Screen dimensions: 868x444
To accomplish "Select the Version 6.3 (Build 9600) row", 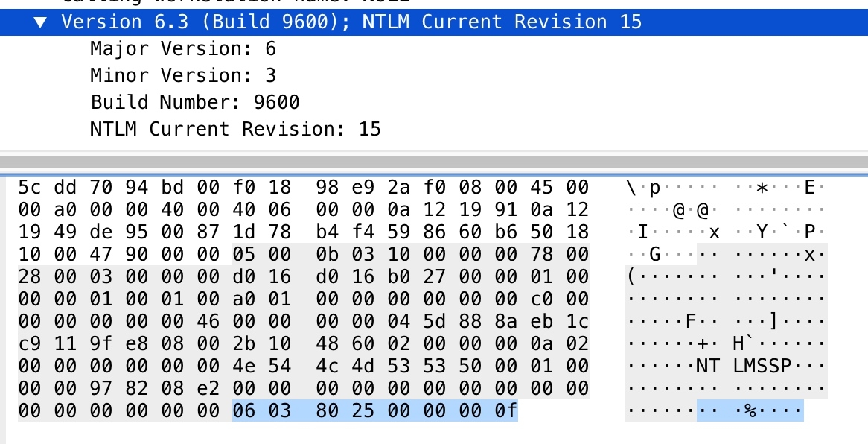I will click(350, 22).
